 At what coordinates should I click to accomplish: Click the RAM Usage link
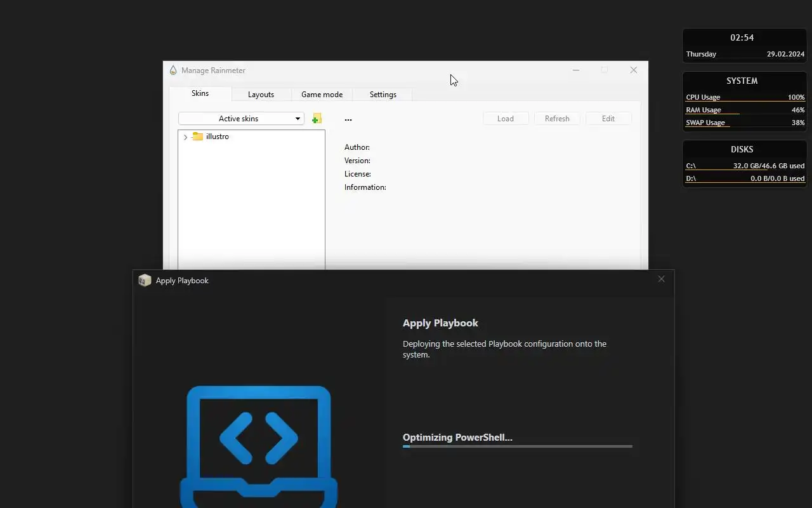click(x=703, y=110)
